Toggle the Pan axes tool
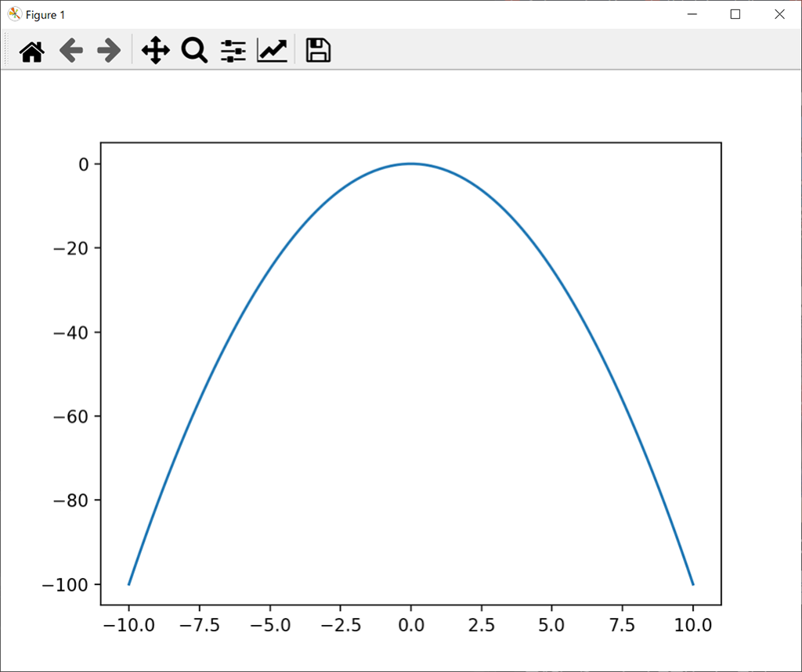This screenshot has height=672, width=802. (x=155, y=51)
